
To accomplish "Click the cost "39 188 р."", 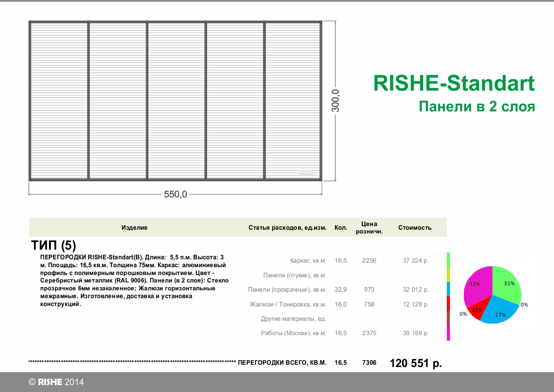I will coord(415,333).
